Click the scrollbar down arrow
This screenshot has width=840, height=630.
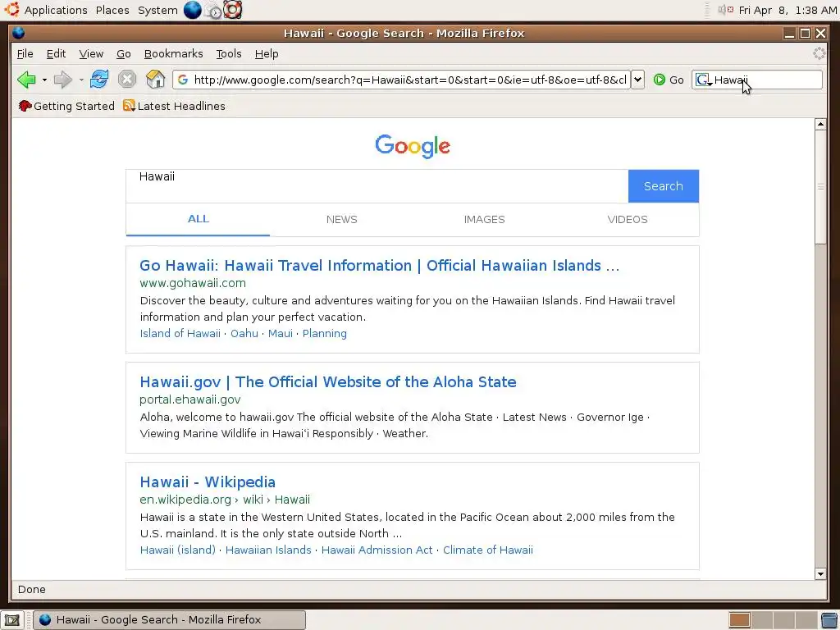(820, 573)
